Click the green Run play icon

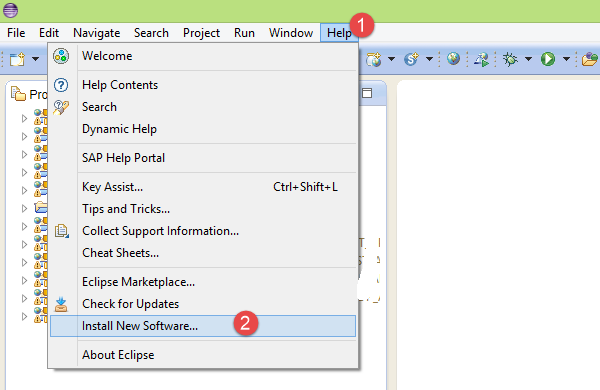(548, 59)
